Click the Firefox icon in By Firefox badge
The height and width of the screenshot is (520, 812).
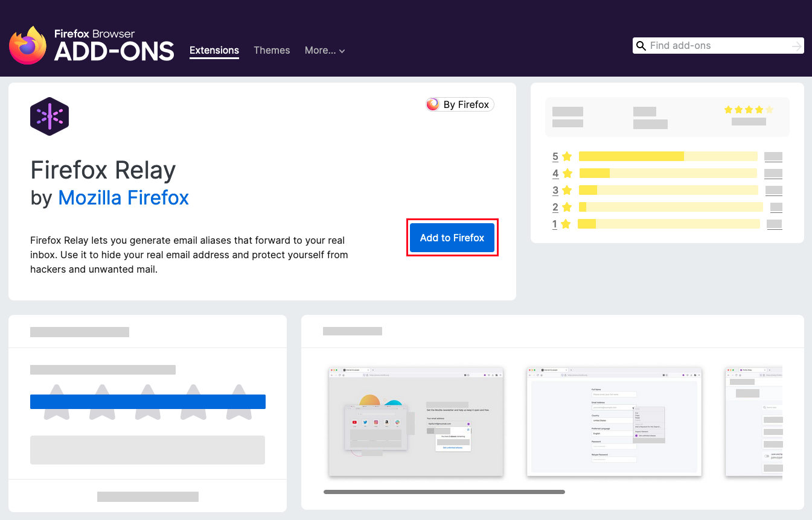[433, 104]
